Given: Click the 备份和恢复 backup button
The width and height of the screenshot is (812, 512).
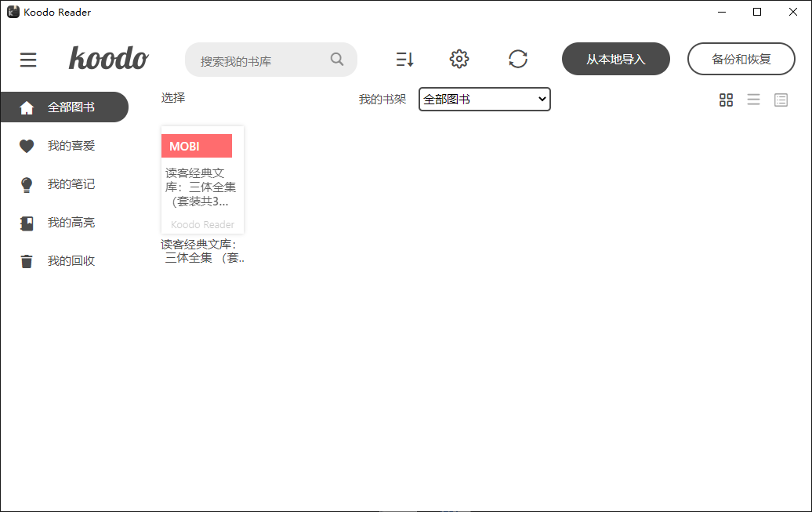Looking at the screenshot, I should point(741,58).
